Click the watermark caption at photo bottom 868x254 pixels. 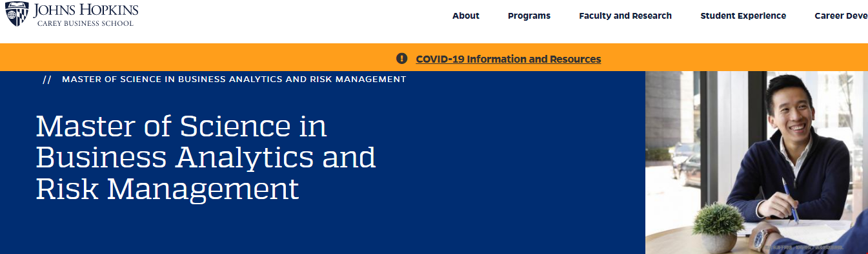(x=803, y=248)
